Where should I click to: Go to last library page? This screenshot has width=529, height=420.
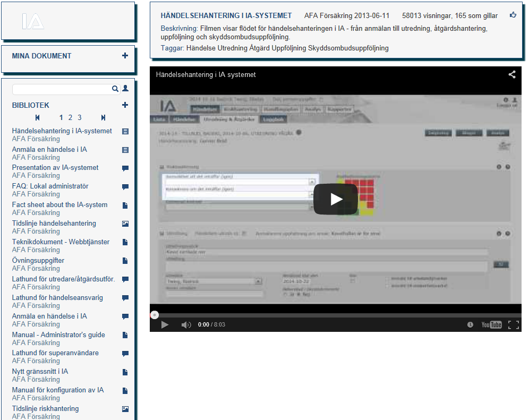pos(103,117)
